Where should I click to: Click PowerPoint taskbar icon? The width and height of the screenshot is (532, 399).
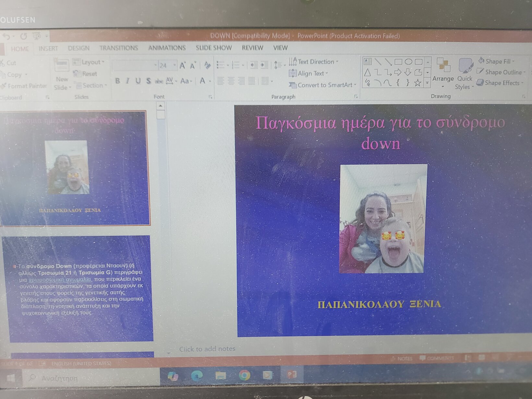pyautogui.click(x=292, y=375)
